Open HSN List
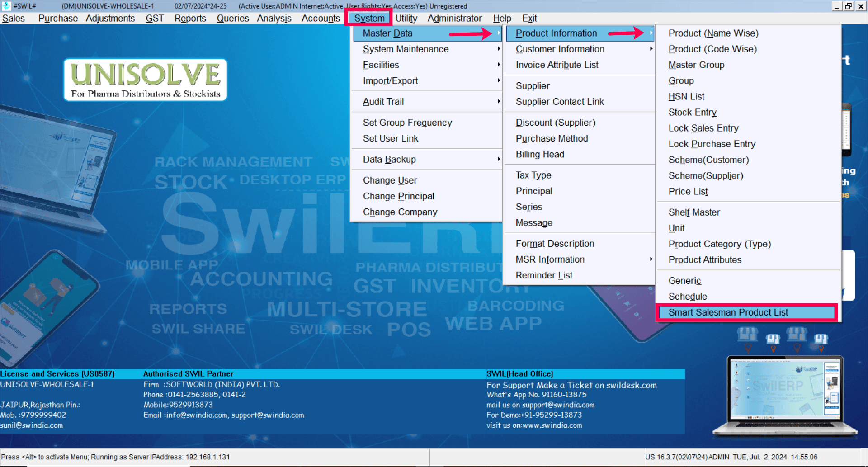 [x=748, y=97]
